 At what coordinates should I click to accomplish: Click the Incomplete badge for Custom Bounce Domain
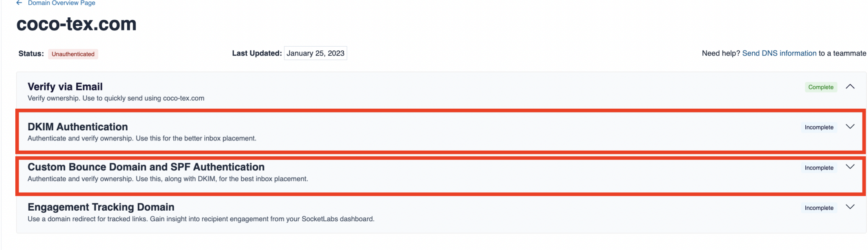(818, 167)
